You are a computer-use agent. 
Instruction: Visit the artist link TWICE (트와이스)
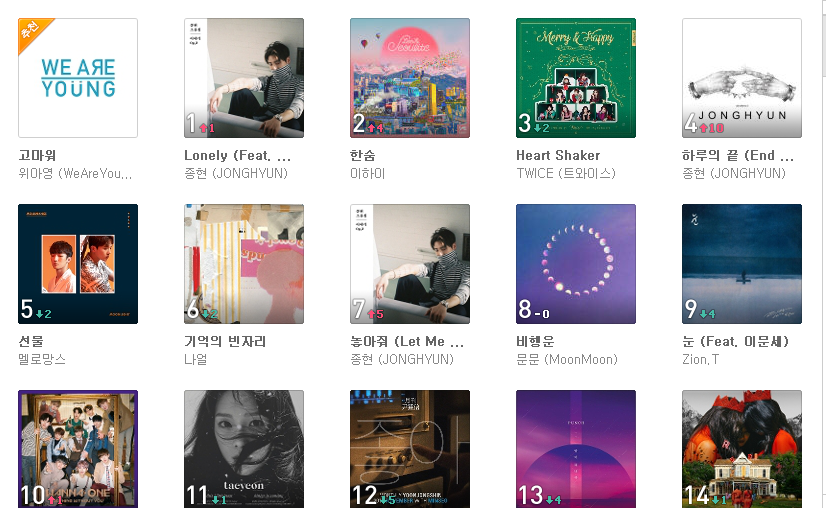566,173
